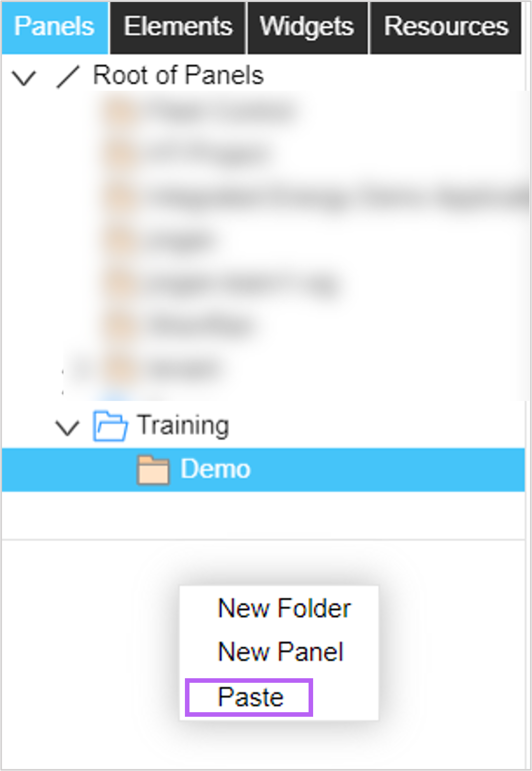The image size is (532, 771).
Task: Click the Demo folder icon
Action: (153, 470)
